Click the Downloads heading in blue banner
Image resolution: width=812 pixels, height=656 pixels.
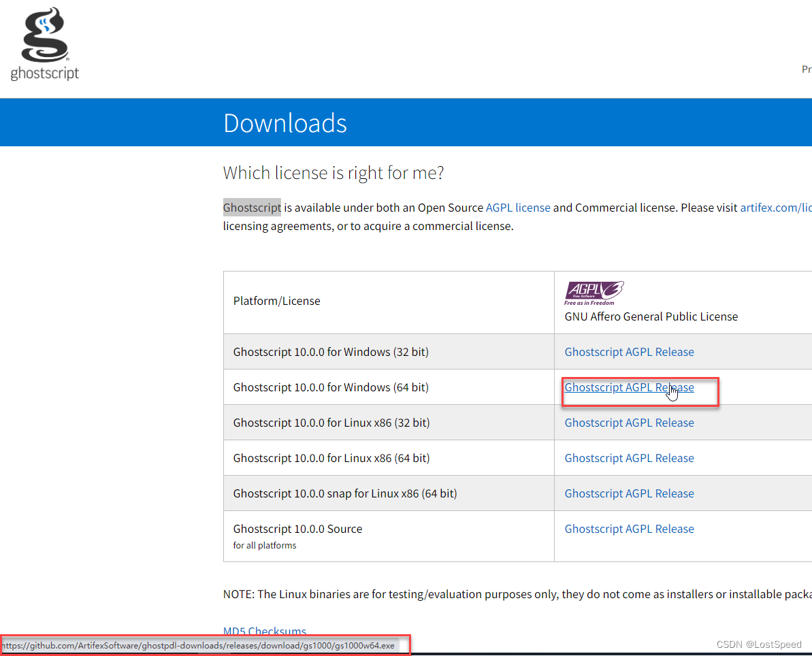285,123
